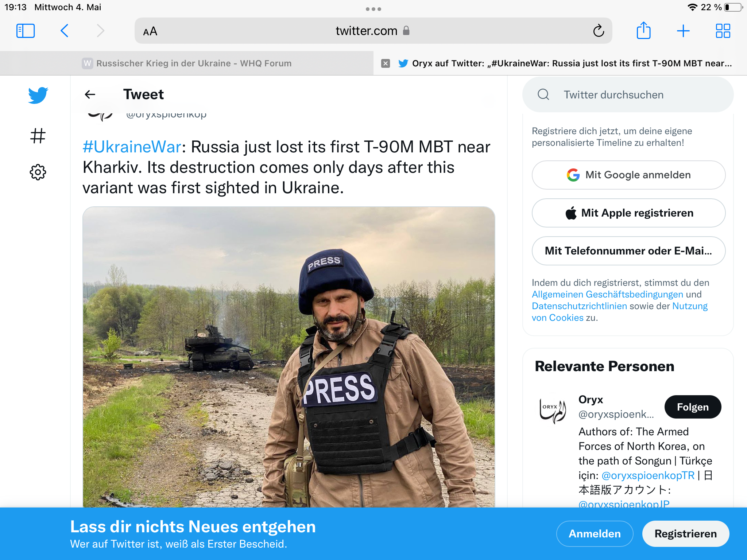
Task: Open the three-dot multitasking menu
Action: coord(373,9)
